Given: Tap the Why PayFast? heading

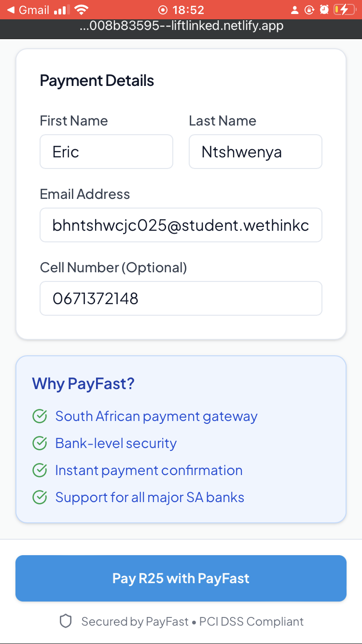Looking at the screenshot, I should tap(83, 384).
